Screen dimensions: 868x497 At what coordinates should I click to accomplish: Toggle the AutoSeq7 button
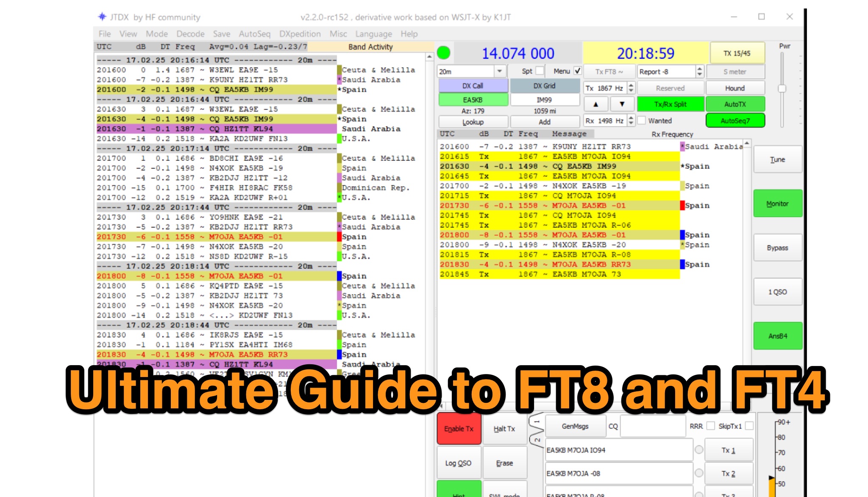[735, 121]
